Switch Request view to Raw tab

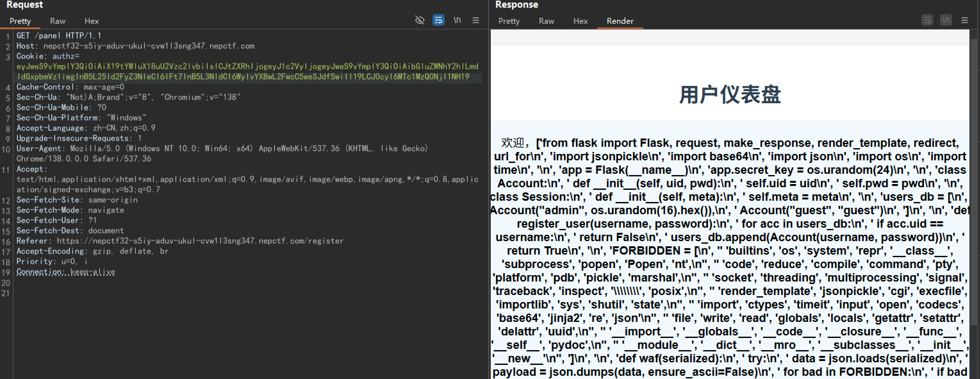pyautogui.click(x=57, y=21)
